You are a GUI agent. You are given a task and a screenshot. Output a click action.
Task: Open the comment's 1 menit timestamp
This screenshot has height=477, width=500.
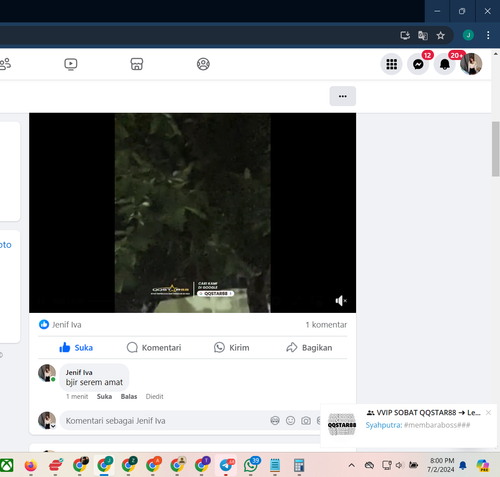[x=77, y=396]
